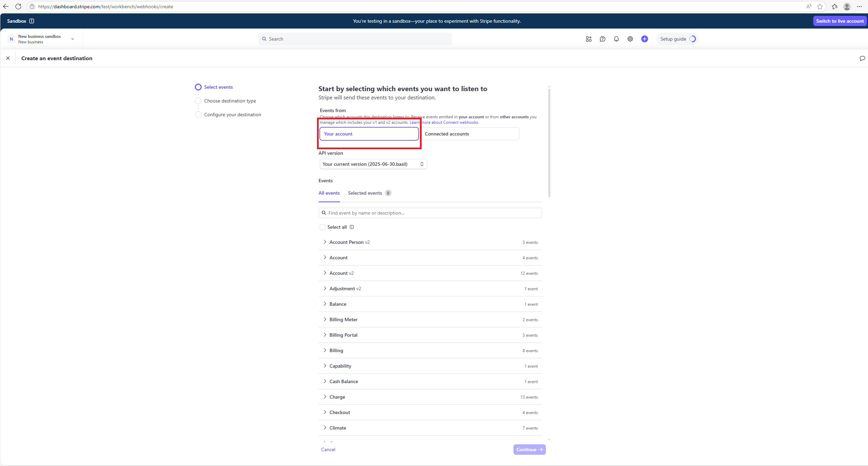This screenshot has width=868, height=466.
Task: Expand the Checkout event group
Action: 430,412
